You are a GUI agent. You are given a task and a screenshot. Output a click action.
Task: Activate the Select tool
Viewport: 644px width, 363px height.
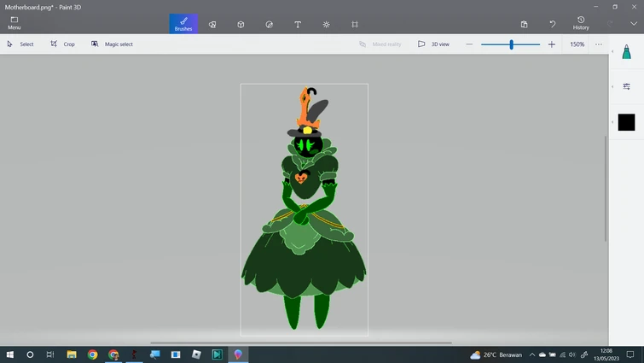20,44
